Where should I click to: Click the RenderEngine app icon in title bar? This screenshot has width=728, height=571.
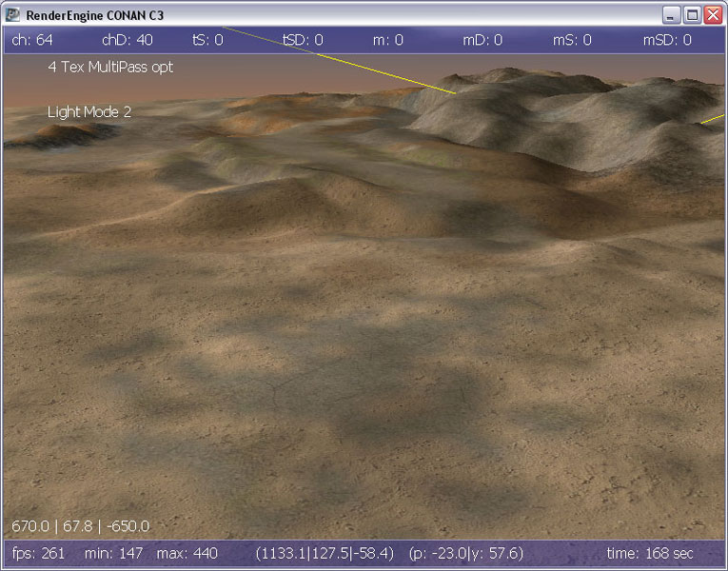pyautogui.click(x=13, y=14)
